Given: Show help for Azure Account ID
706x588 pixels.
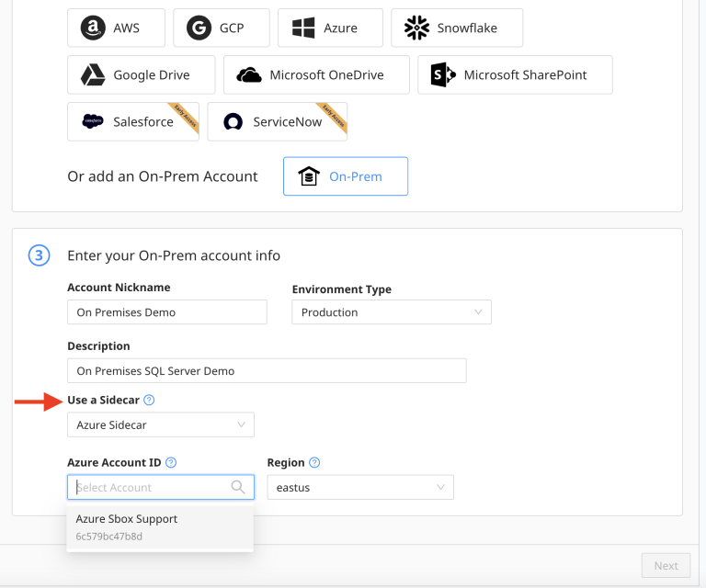Looking at the screenshot, I should (171, 462).
